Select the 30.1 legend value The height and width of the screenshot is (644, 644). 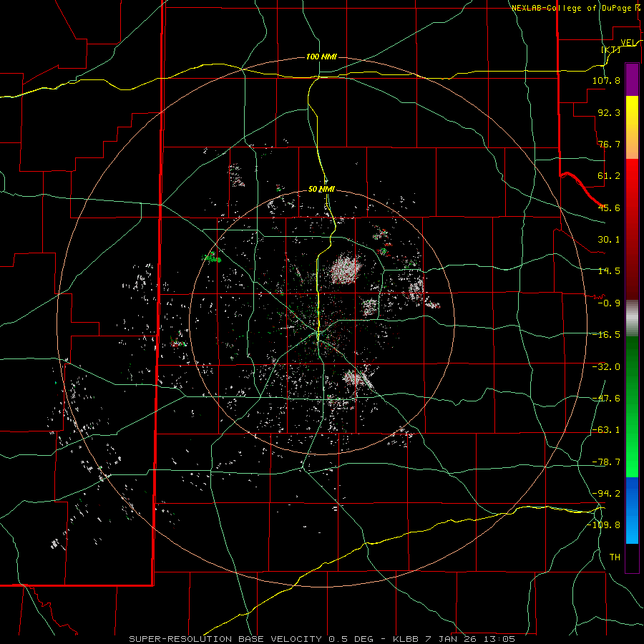(609, 240)
